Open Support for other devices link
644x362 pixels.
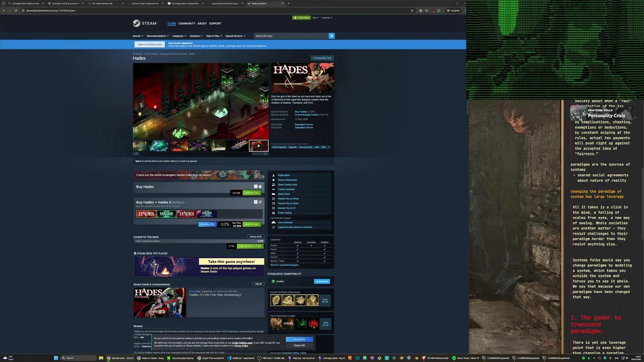coord(295,227)
